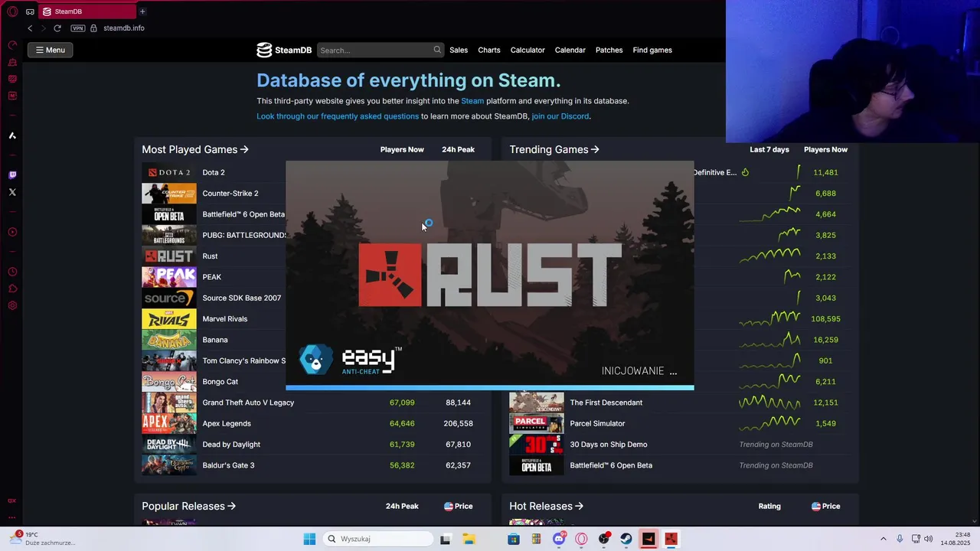
Task: Open X (Twitter) in the Opera sidebar
Action: click(12, 192)
